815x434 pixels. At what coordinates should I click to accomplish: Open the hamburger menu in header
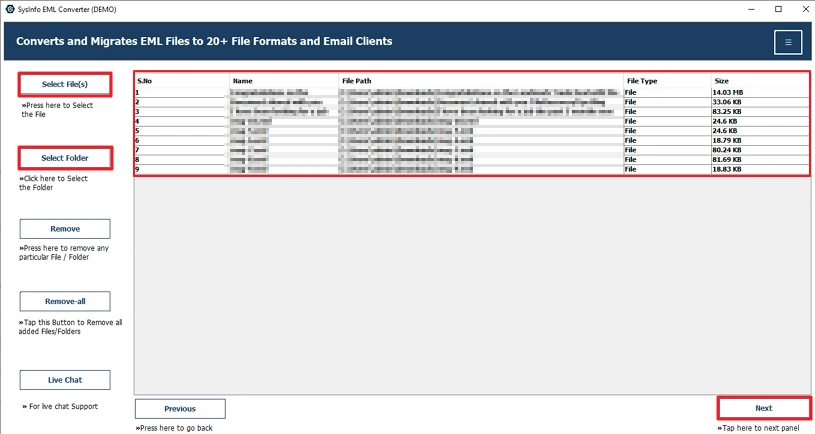(x=787, y=42)
